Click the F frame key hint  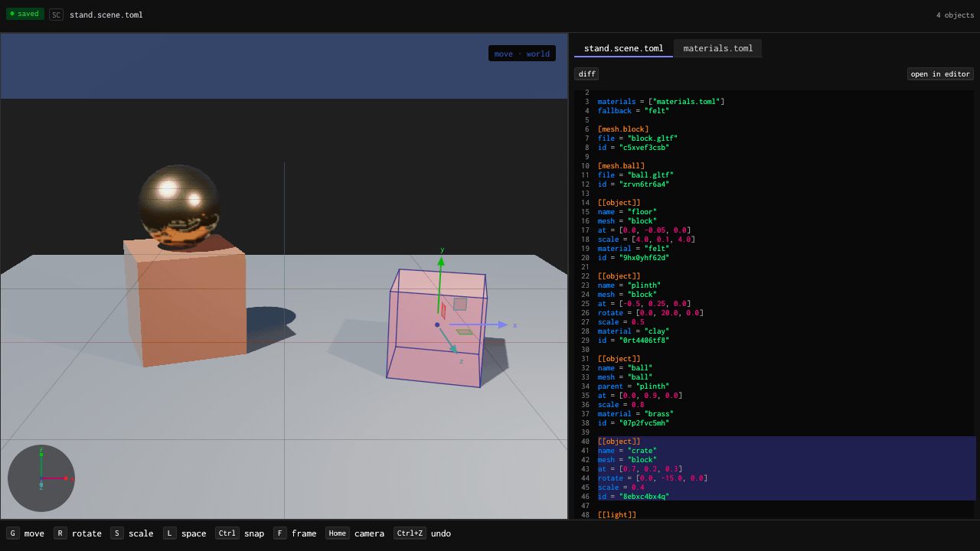coord(295,533)
